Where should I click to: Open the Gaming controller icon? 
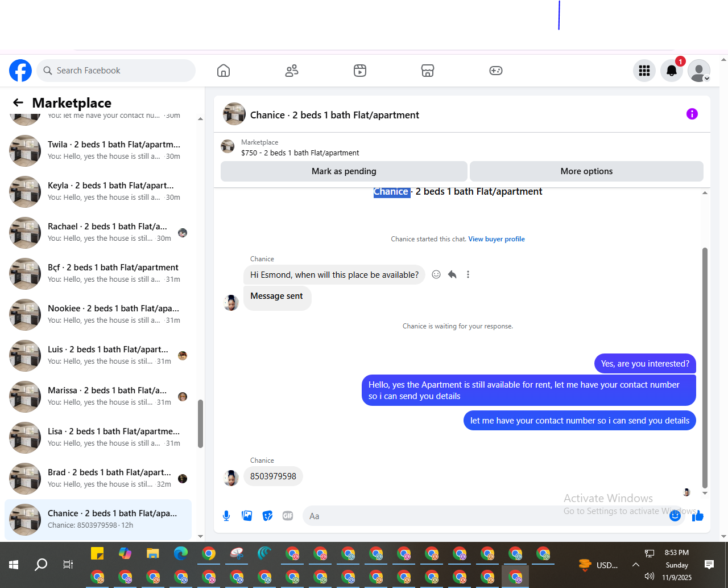coord(496,71)
